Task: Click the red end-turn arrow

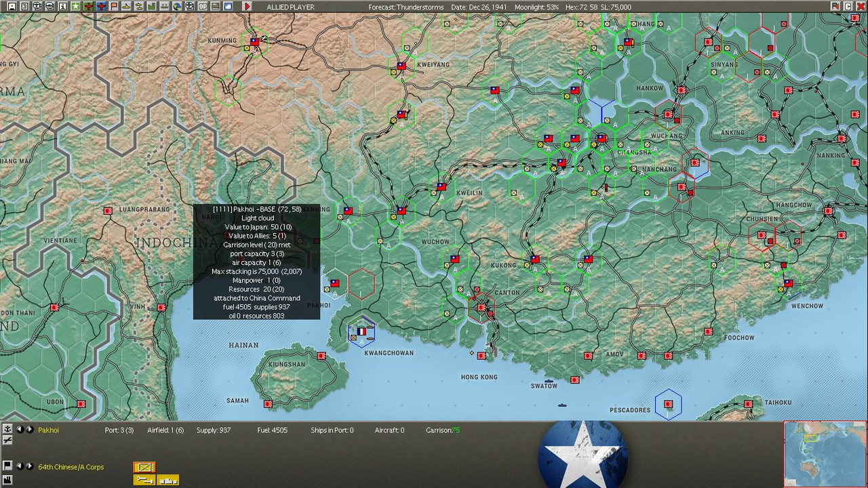Action: [247, 7]
